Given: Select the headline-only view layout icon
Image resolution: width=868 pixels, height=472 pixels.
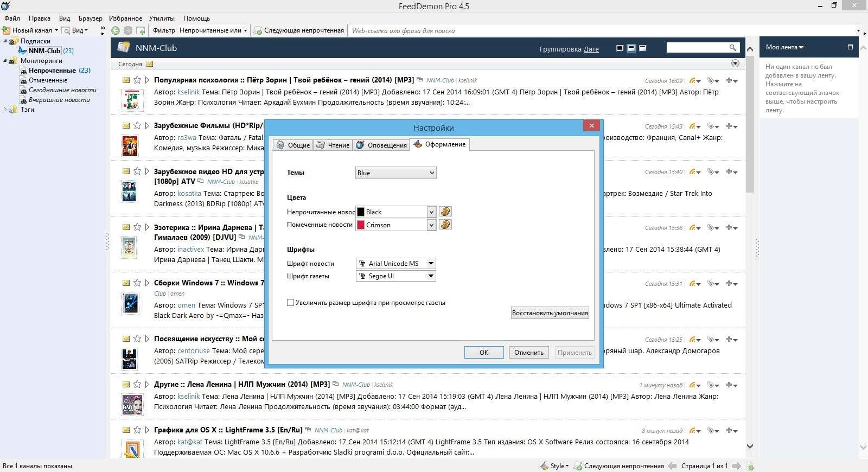Looking at the screenshot, I should coord(643,48).
